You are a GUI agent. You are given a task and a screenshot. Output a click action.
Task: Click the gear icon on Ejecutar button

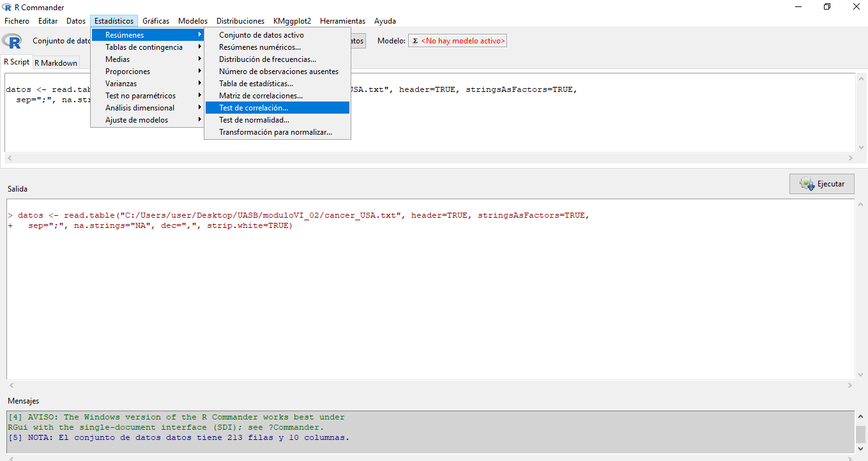[806, 184]
